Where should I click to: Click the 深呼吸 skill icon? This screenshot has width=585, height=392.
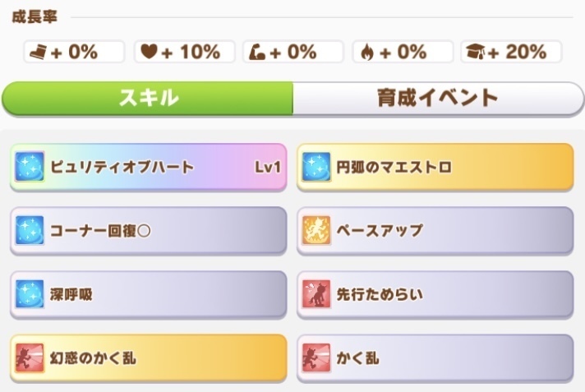(30, 294)
